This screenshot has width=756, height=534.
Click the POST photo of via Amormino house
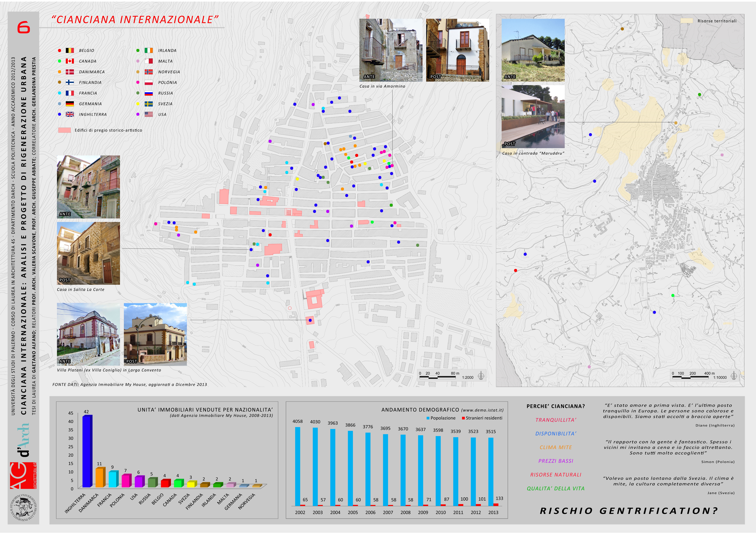(x=458, y=50)
